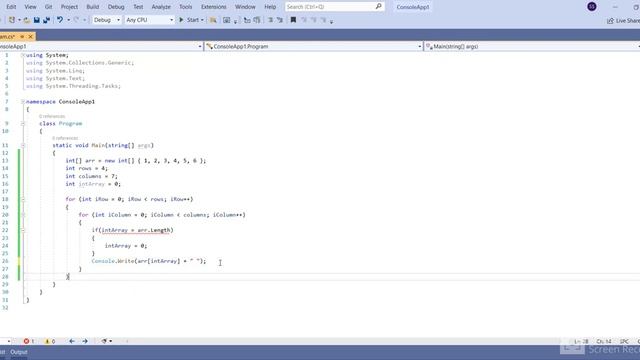This screenshot has height=360, width=640.
Task: Click the New Project icon in toolbar
Action: [x=12, y=20]
